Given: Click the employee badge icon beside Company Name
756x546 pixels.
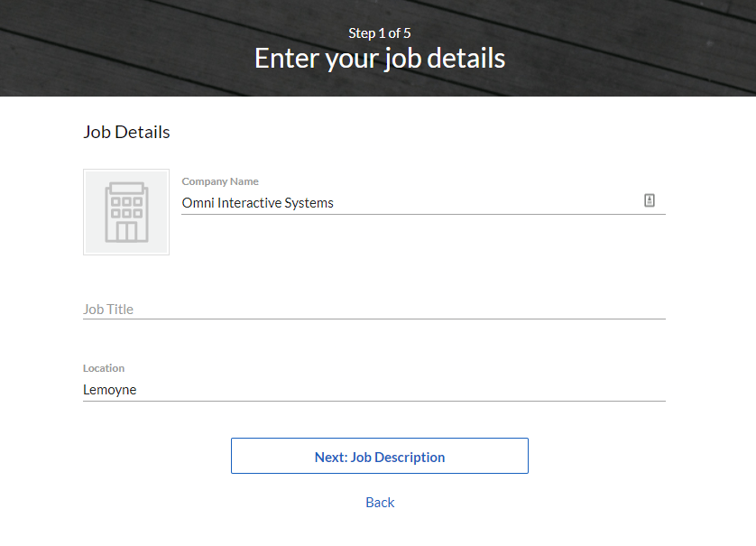Looking at the screenshot, I should 650,199.
